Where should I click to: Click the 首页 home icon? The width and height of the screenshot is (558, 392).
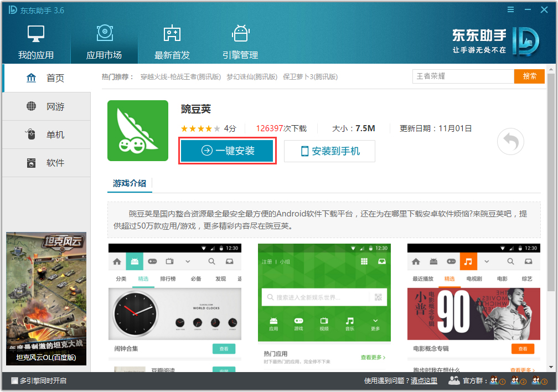coord(32,78)
